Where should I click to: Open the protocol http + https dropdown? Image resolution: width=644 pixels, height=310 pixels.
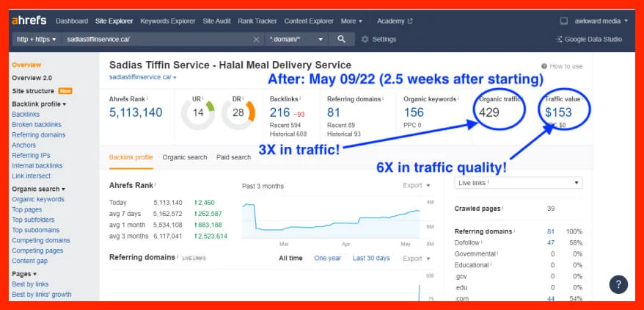36,40
